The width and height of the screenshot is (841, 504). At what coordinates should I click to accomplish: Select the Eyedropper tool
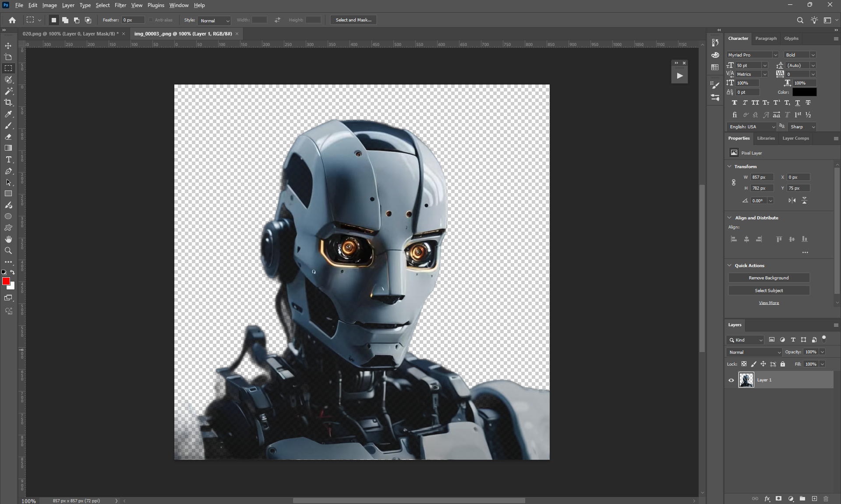tap(8, 114)
